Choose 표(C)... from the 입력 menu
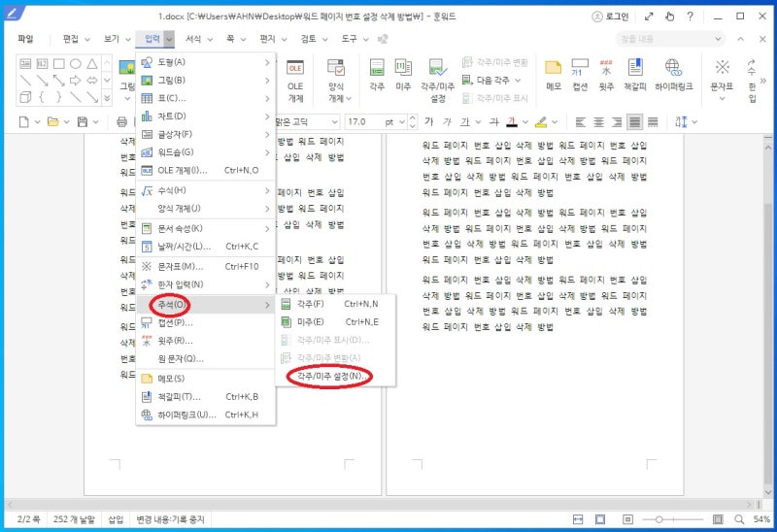Viewport: 777px width, 532px height. pos(206,98)
